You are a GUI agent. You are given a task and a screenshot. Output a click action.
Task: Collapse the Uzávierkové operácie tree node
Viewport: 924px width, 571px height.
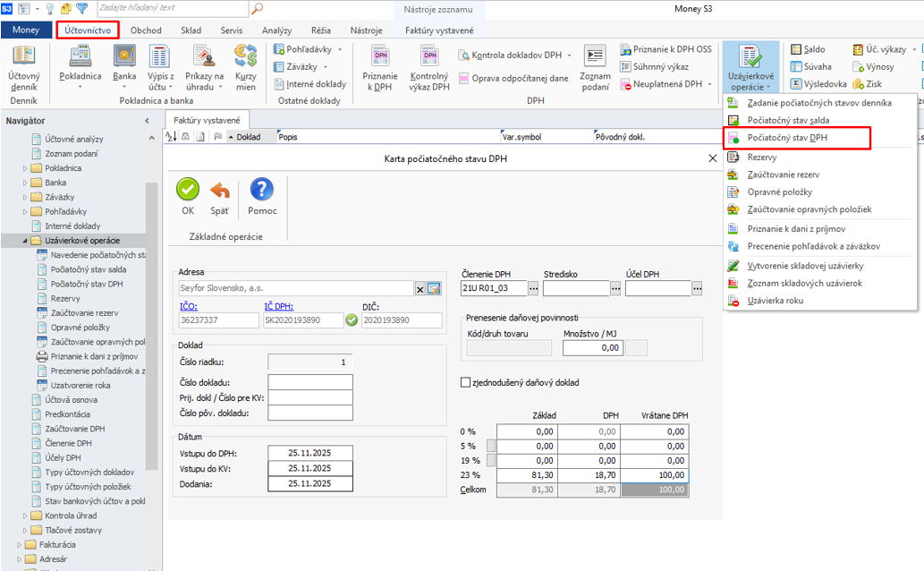(26, 241)
